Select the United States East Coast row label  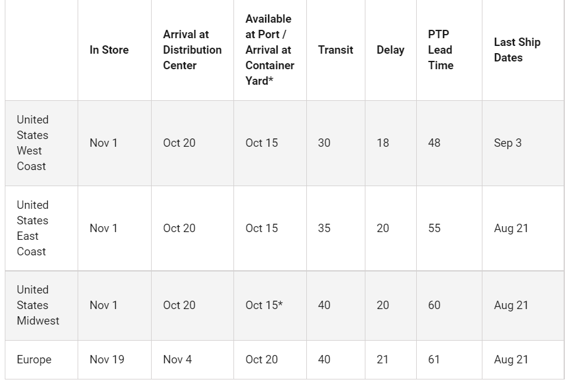pyautogui.click(x=32, y=229)
